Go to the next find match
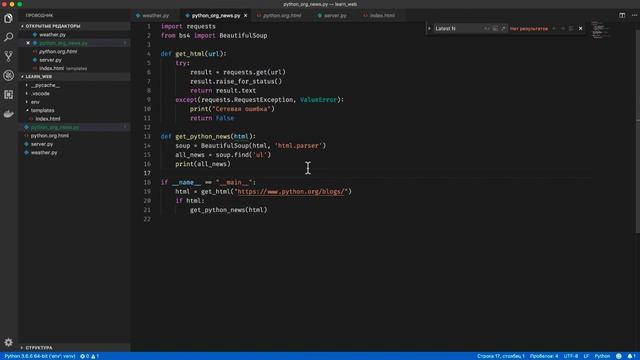640x360 pixels. [x=562, y=29]
